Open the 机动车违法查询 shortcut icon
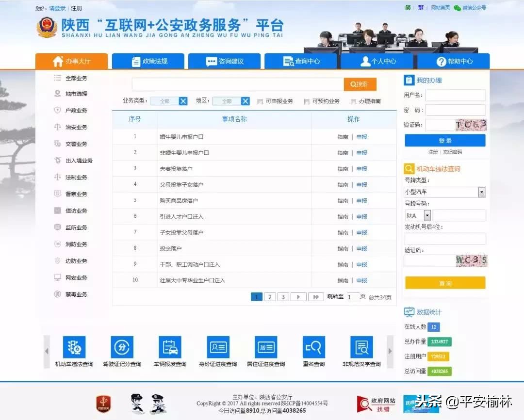This screenshot has width=524, height=420. pyautogui.click(x=74, y=347)
